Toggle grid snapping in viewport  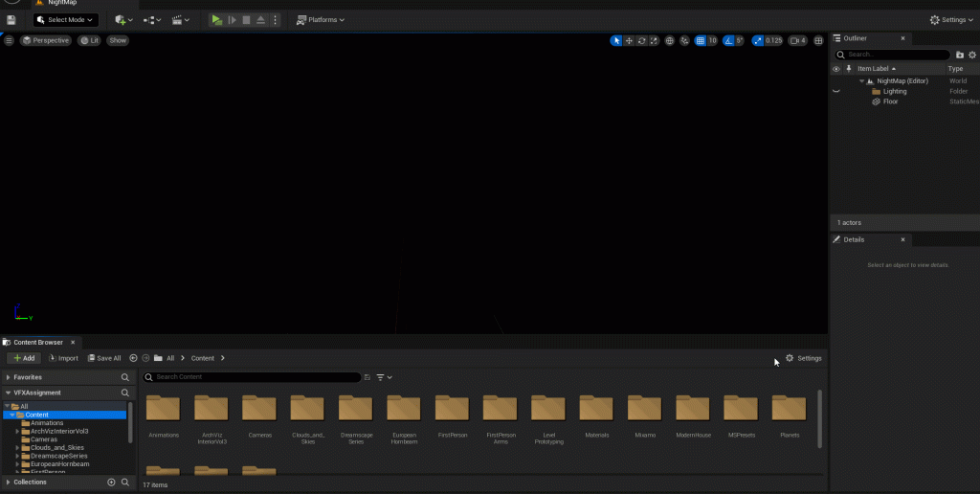pyautogui.click(x=701, y=41)
